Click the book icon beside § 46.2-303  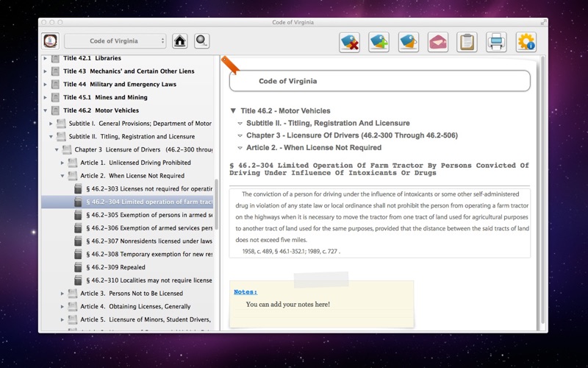[78, 189]
